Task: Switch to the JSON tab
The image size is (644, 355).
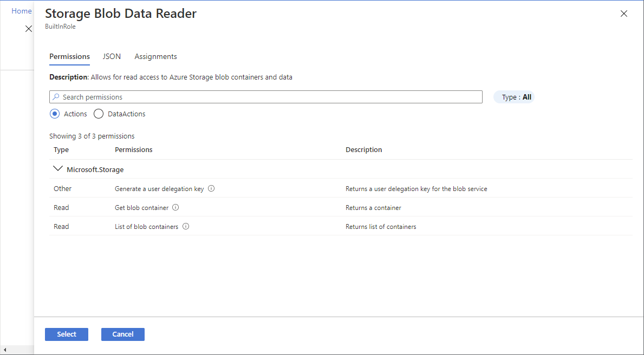Action: click(112, 56)
